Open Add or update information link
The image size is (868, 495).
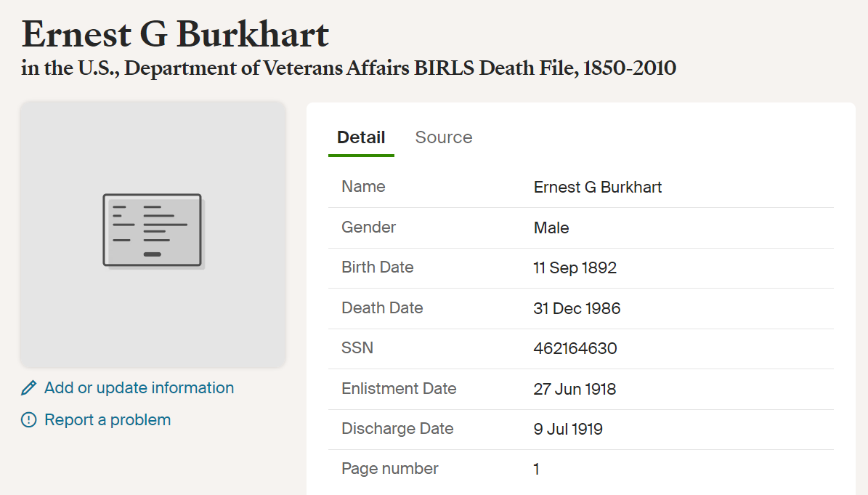tap(139, 388)
